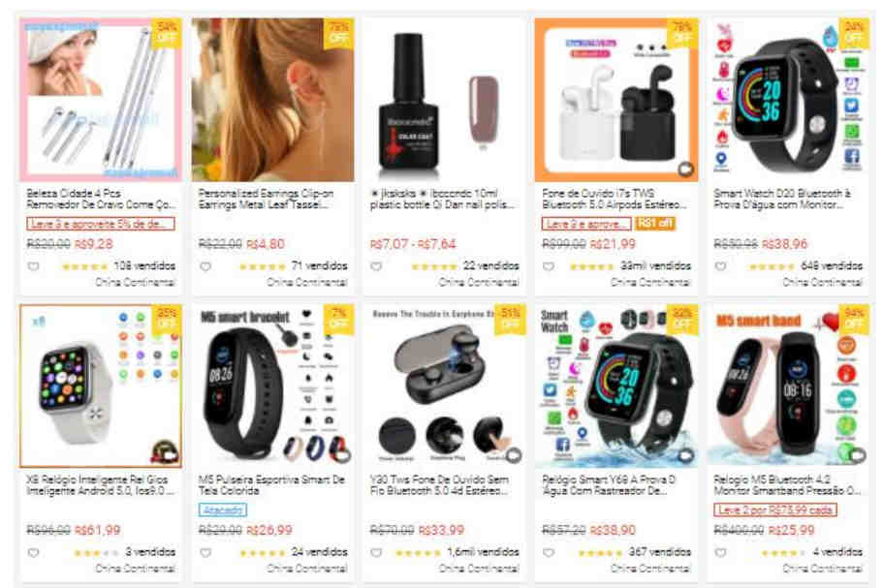Viewport: 883px width, 588px height.
Task: Tap heart icon on Y30 Tws earphones
Action: 377,553
